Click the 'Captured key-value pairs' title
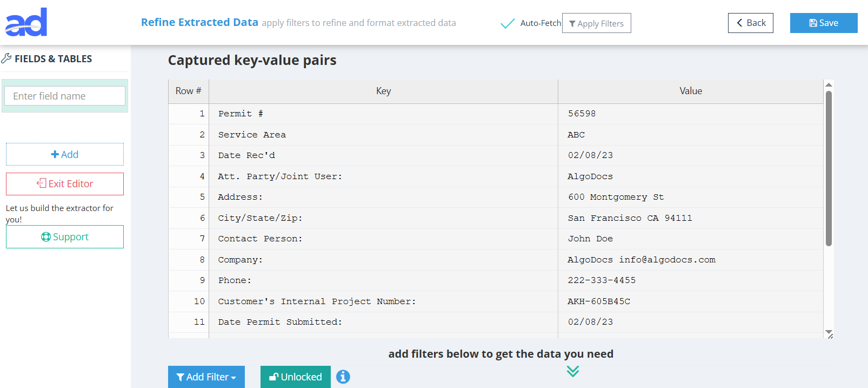 (x=252, y=60)
